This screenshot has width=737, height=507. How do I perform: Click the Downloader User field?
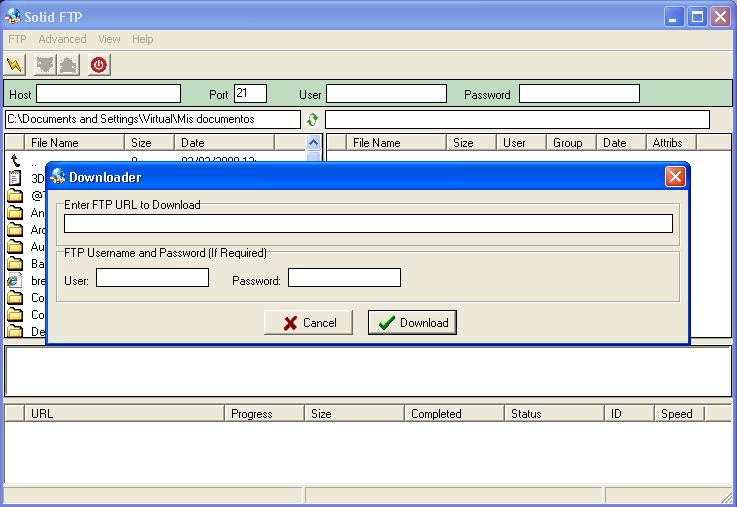152,277
